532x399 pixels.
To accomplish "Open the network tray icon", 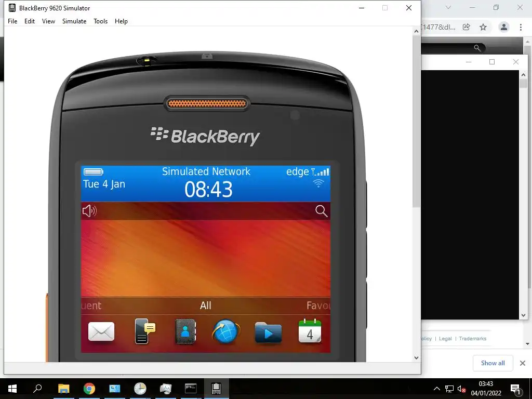I will pyautogui.click(x=449, y=389).
